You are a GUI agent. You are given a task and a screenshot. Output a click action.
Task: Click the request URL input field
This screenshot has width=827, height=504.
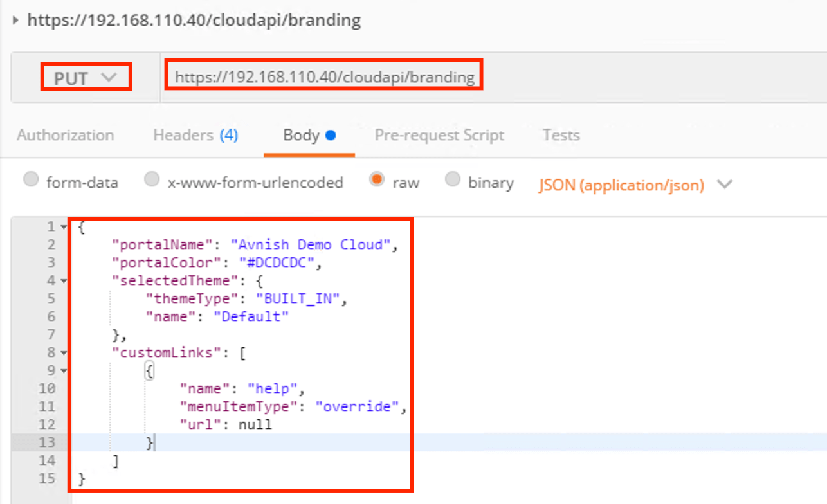pyautogui.click(x=324, y=78)
